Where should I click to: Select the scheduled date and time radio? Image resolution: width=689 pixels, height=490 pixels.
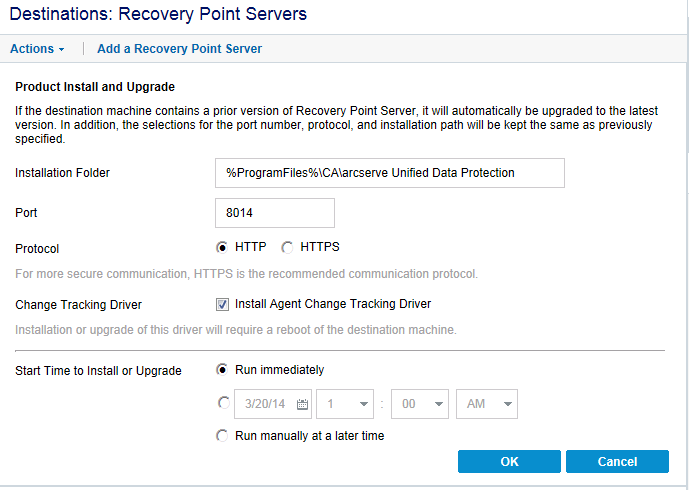pyautogui.click(x=222, y=404)
